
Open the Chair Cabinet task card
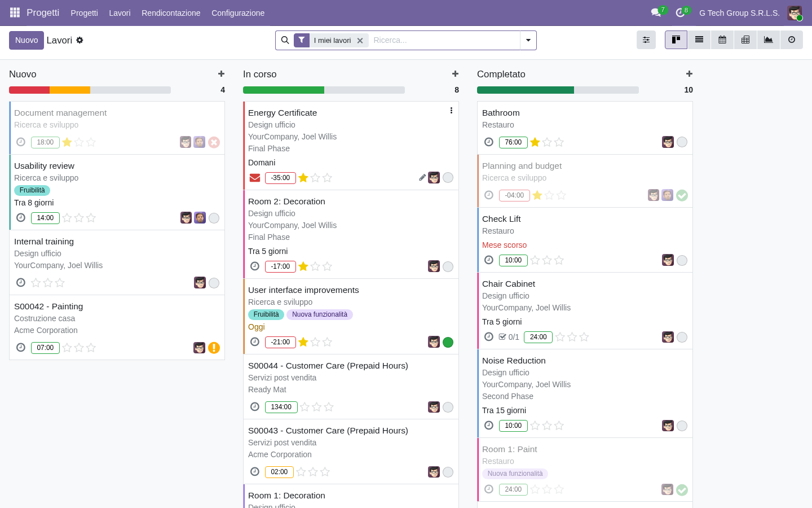click(585, 311)
